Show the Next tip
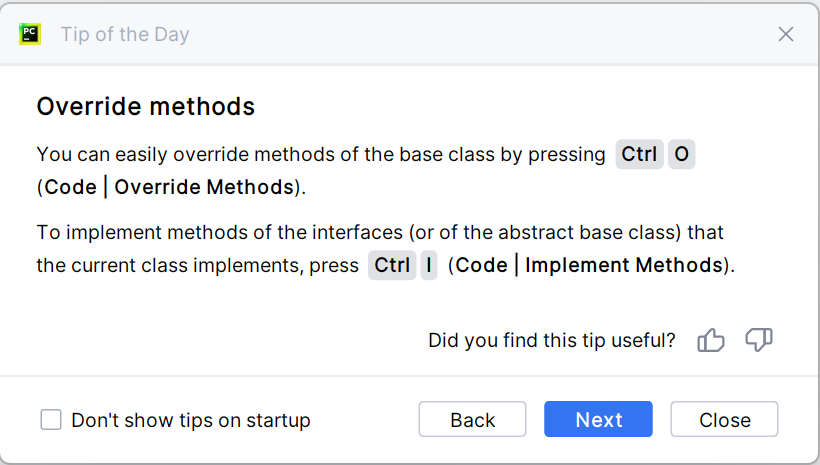 [x=598, y=420]
